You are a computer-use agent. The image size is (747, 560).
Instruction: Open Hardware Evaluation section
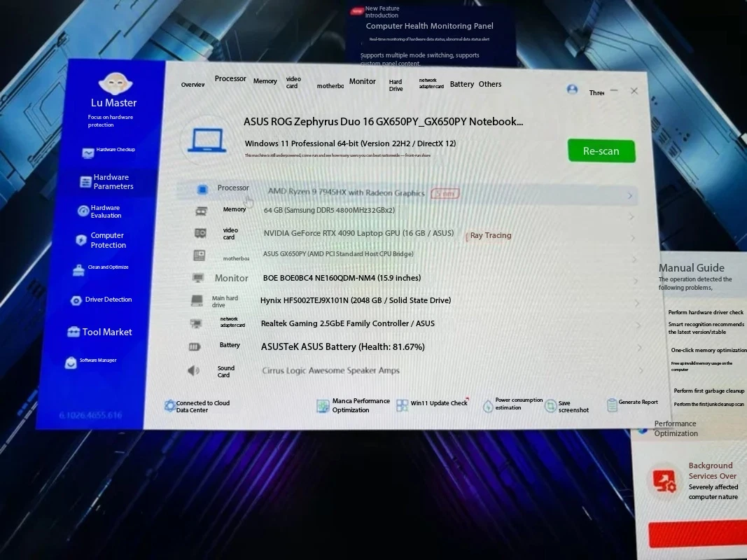point(99,211)
